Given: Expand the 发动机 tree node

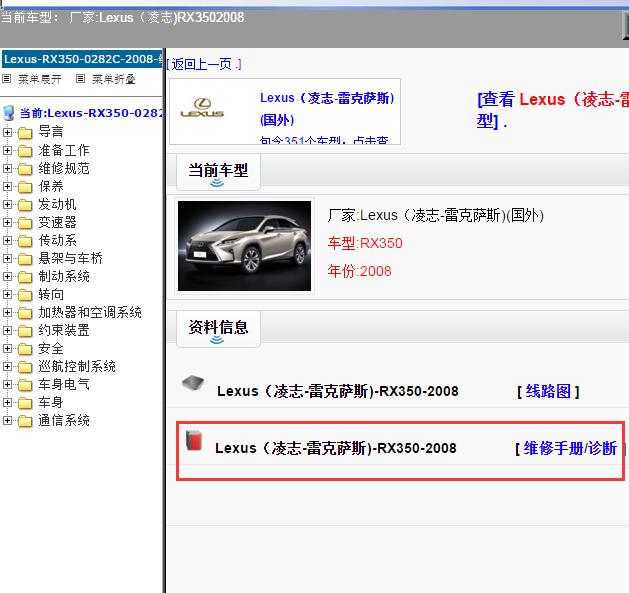Looking at the screenshot, I should click(x=7, y=204).
